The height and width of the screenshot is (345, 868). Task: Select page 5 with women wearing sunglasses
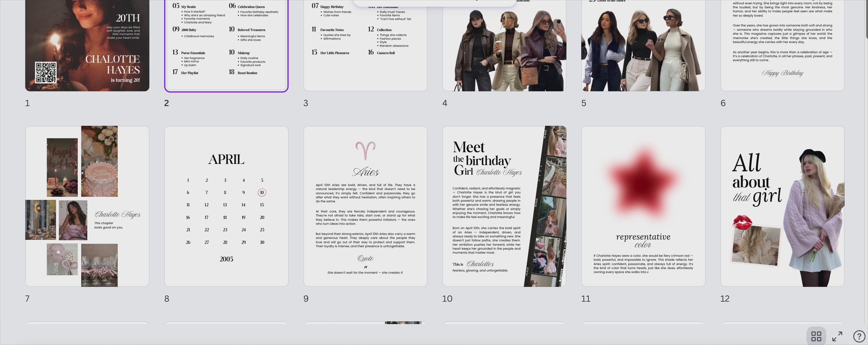(x=643, y=45)
